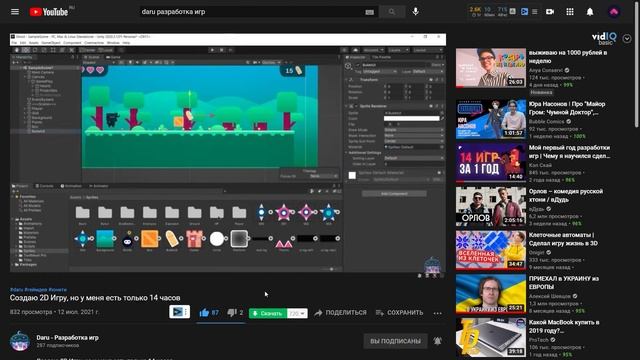This screenshot has width=640, height=360.
Task: Open the Create video camera icon
Action: (x=550, y=12)
